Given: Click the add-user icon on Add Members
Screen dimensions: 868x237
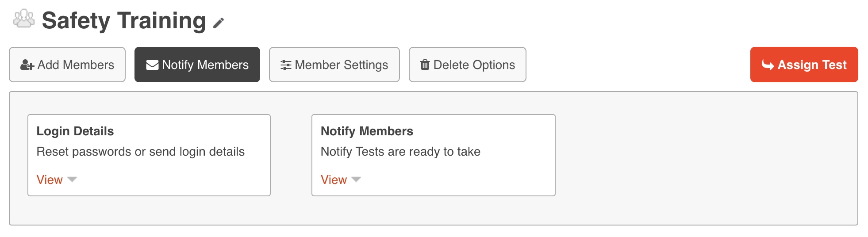Looking at the screenshot, I should (x=27, y=65).
